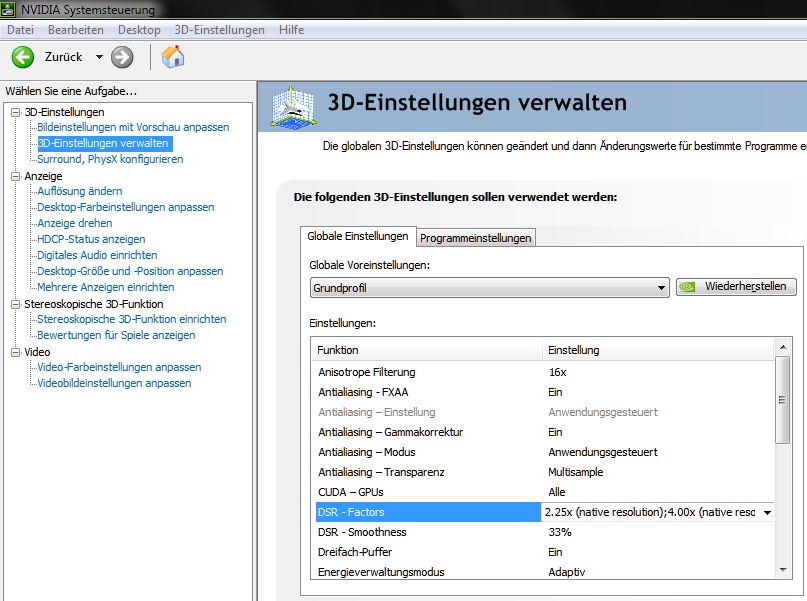Image resolution: width=807 pixels, height=601 pixels.
Task: Click the 16x anisotropic filtering value
Action: click(x=557, y=372)
